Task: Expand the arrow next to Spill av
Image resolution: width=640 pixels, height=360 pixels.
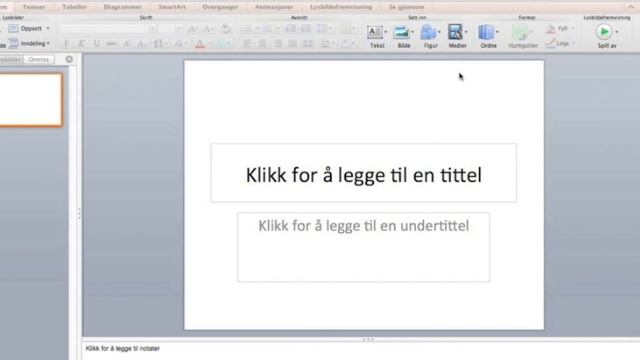Action: pyautogui.click(x=616, y=32)
